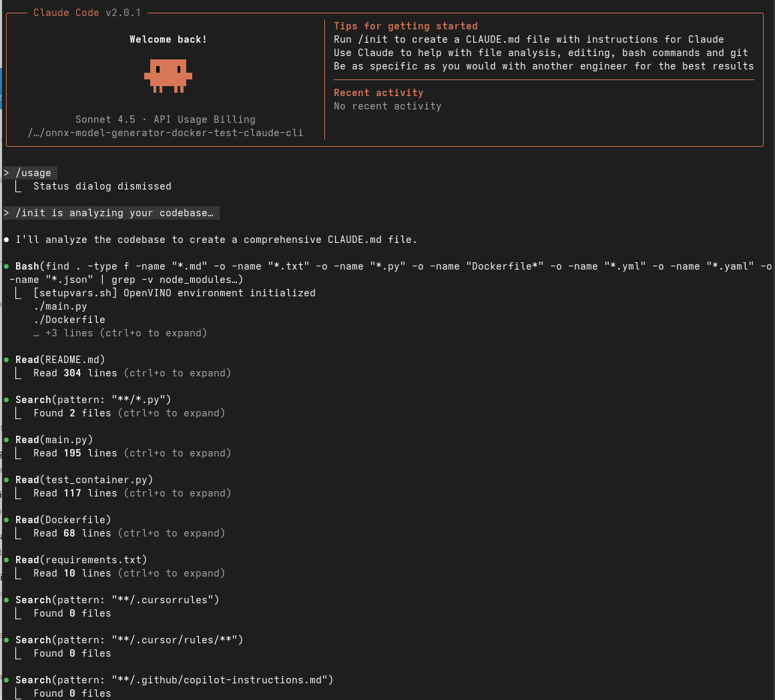Click the "Recent activity" heading
The image size is (775, 700).
[378, 93]
